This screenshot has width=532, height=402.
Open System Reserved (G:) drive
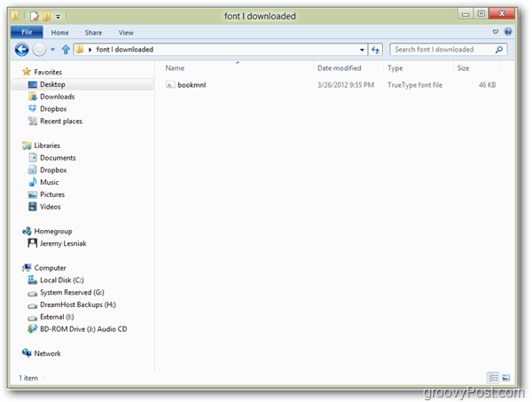pos(72,292)
